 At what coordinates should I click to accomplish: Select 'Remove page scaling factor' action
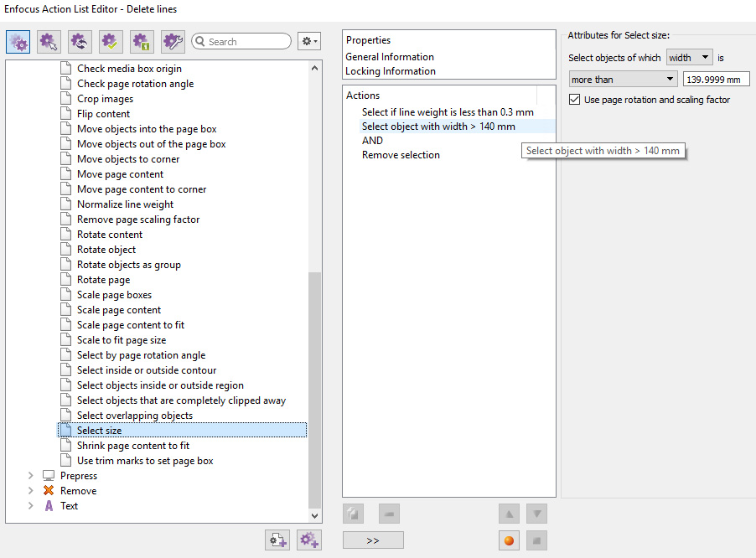coord(138,220)
